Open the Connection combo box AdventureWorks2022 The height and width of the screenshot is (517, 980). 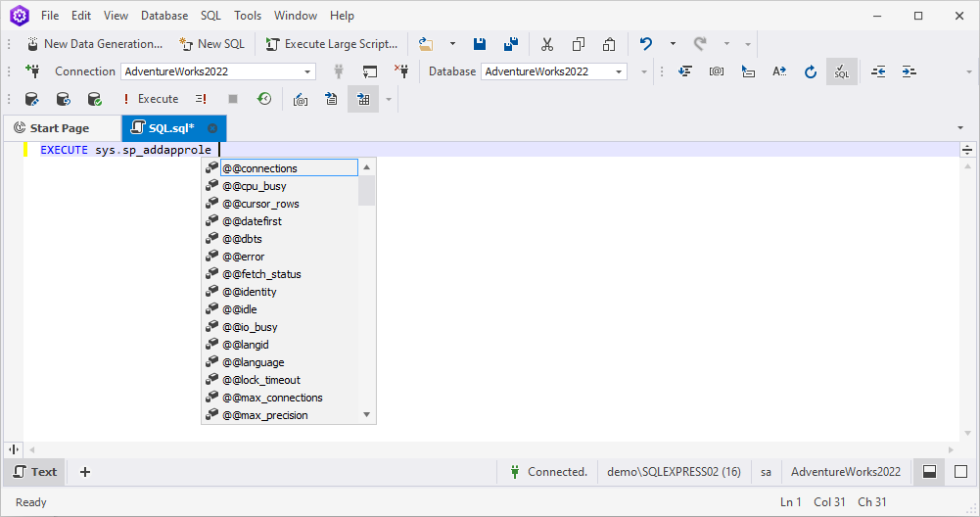click(x=218, y=71)
